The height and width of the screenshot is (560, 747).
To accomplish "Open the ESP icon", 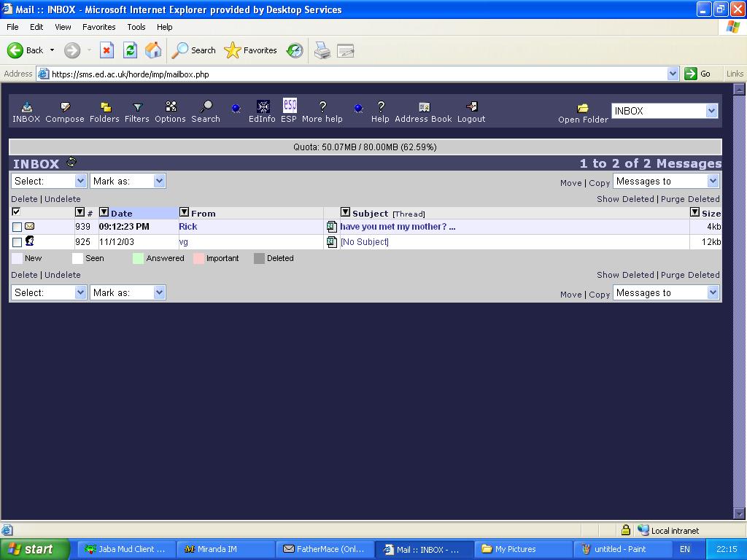I will point(290,105).
